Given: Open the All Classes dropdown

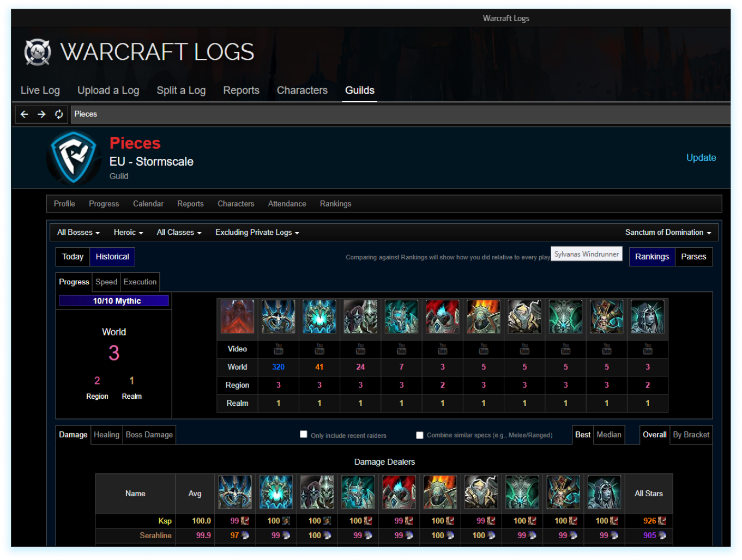Looking at the screenshot, I should coord(179,233).
